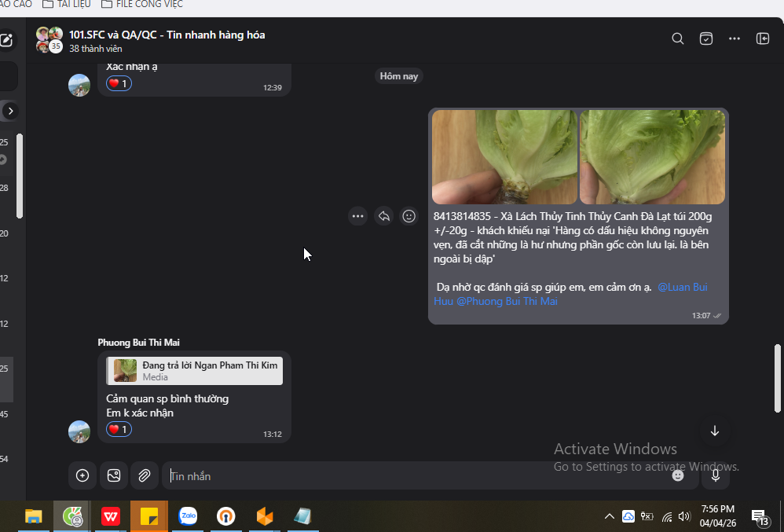Open search in the conversation header
Viewport: 784px width, 532px height.
tap(677, 39)
